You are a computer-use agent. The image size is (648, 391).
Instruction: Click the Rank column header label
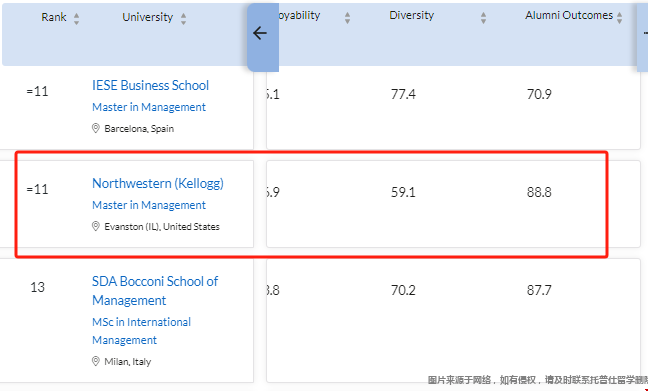(x=54, y=17)
